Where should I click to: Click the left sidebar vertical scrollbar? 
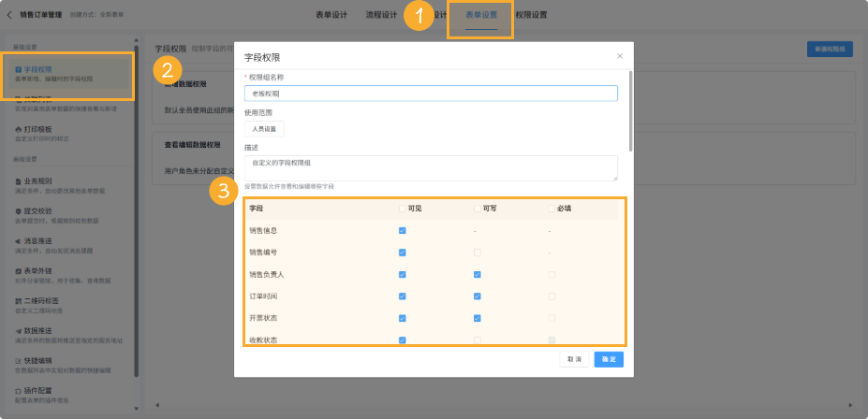tap(136, 210)
